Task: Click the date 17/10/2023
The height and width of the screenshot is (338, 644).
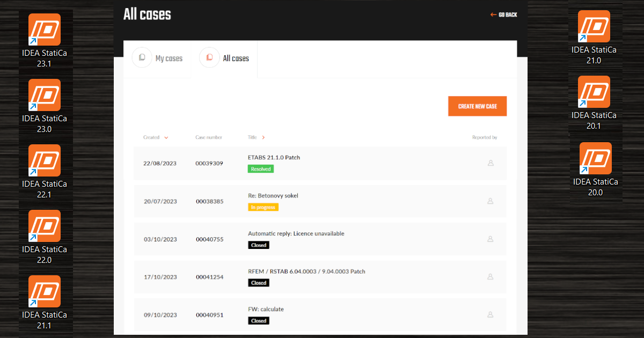Action: [x=160, y=277]
